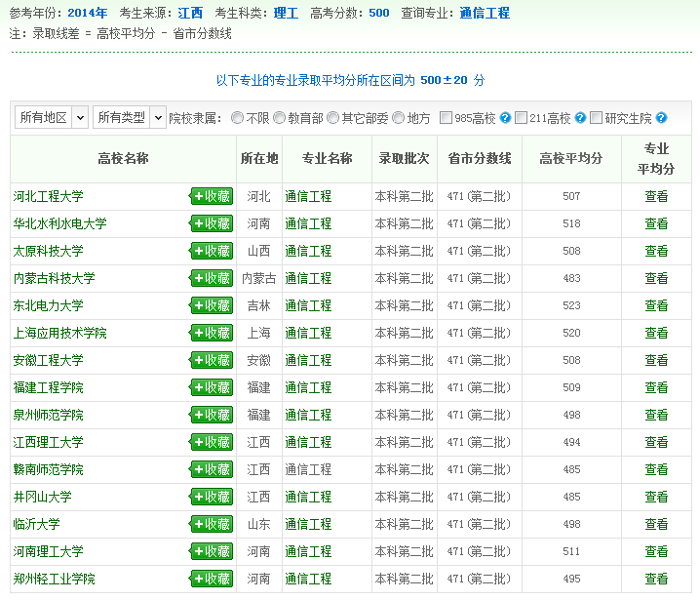Add 江西理工大学 to favorites

click(x=212, y=442)
